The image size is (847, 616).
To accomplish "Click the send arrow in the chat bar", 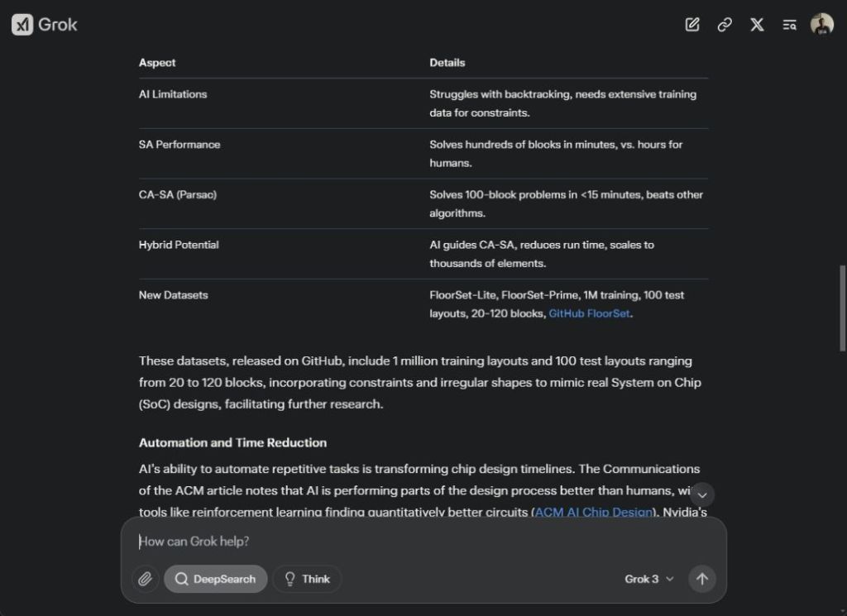I will click(701, 579).
